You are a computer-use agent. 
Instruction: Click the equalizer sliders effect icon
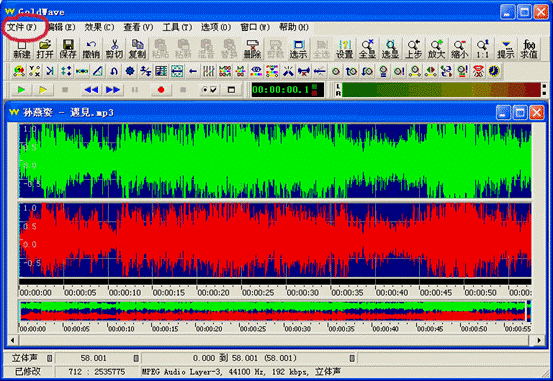click(208, 71)
